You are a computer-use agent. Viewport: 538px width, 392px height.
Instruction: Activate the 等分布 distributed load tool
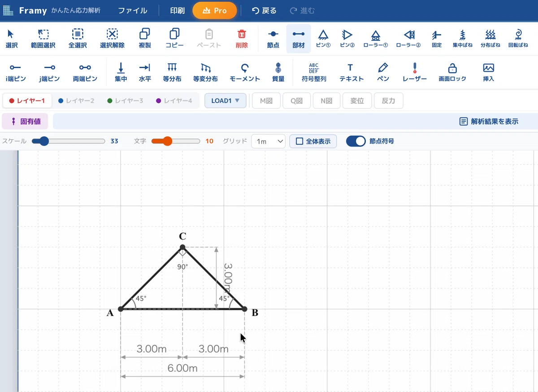tap(172, 72)
